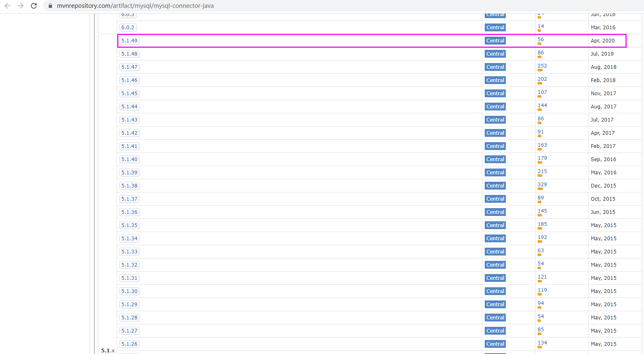
Task: Open version 5.1.43 link
Action: [x=130, y=120]
